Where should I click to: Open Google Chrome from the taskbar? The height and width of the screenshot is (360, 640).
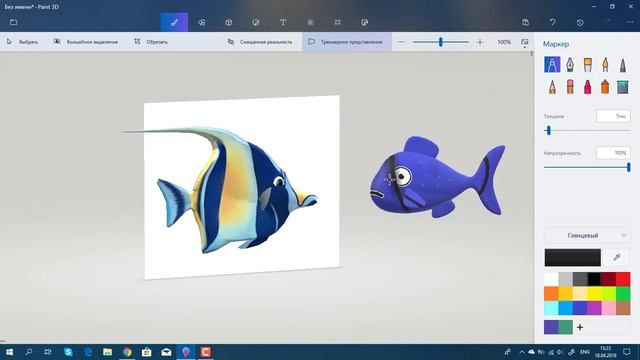pos(127,352)
